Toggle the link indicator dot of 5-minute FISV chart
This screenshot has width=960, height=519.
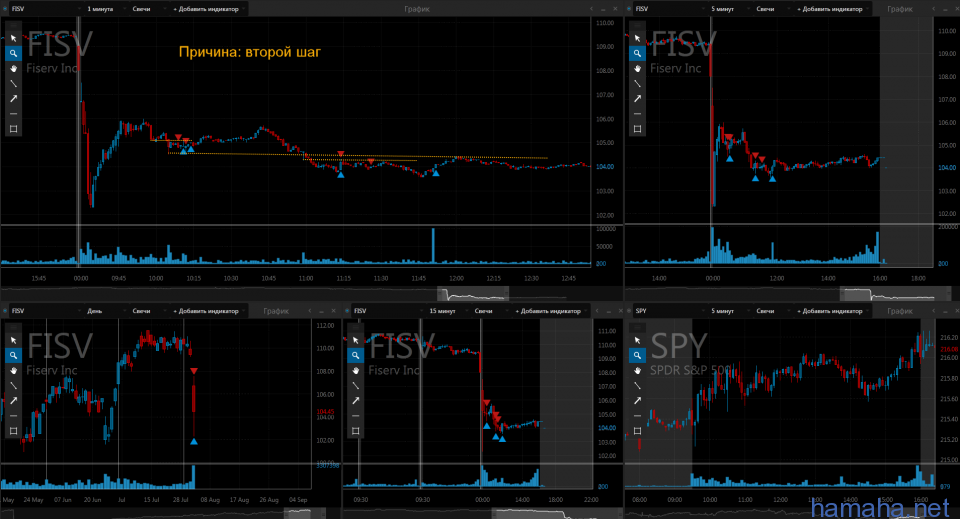coord(629,9)
